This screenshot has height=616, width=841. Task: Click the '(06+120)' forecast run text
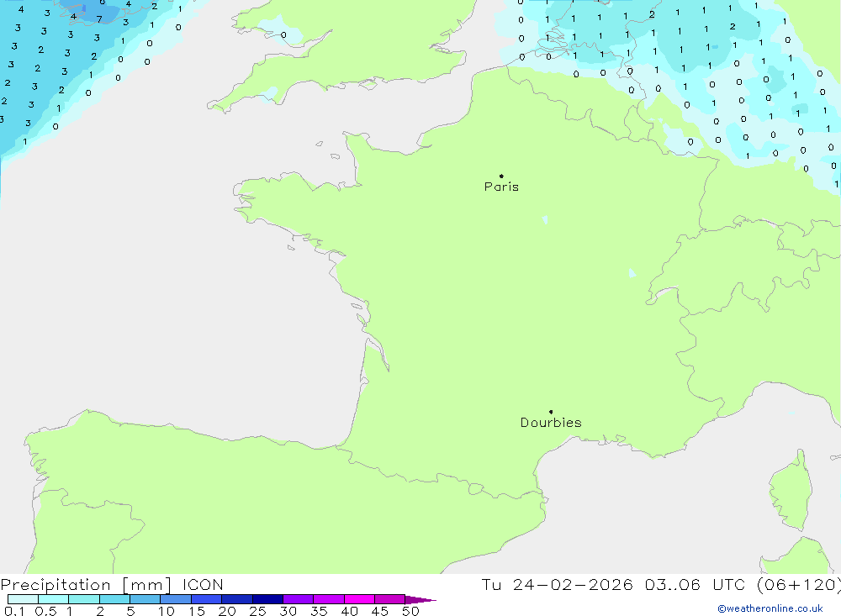pos(799,585)
